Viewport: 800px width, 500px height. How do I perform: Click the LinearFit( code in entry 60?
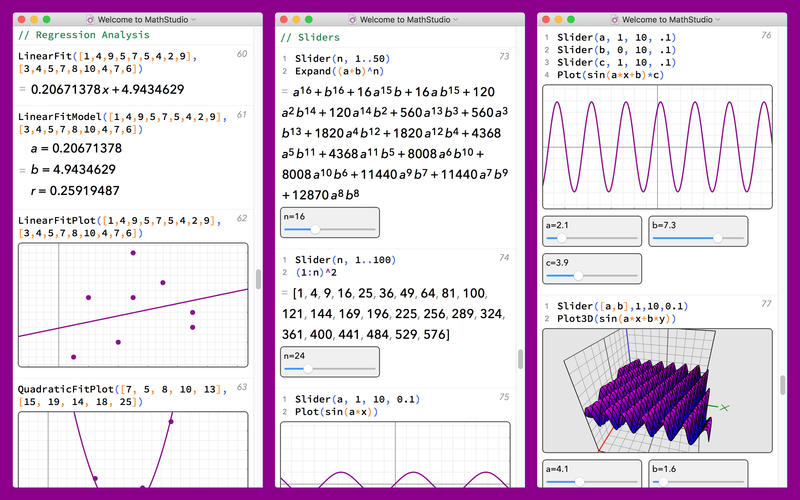pos(108,62)
